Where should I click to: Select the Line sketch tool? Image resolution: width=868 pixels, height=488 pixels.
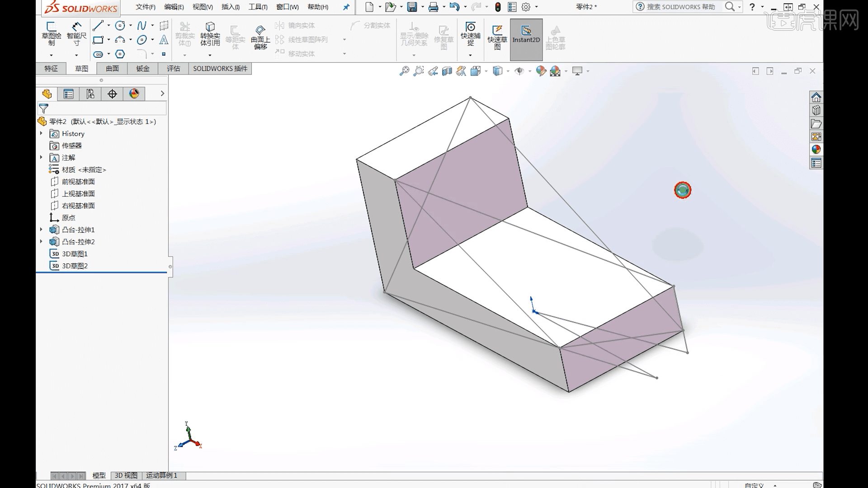[x=98, y=26]
